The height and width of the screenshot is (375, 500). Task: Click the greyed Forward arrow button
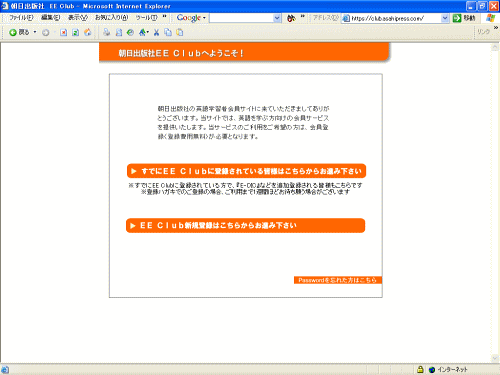tap(46, 32)
